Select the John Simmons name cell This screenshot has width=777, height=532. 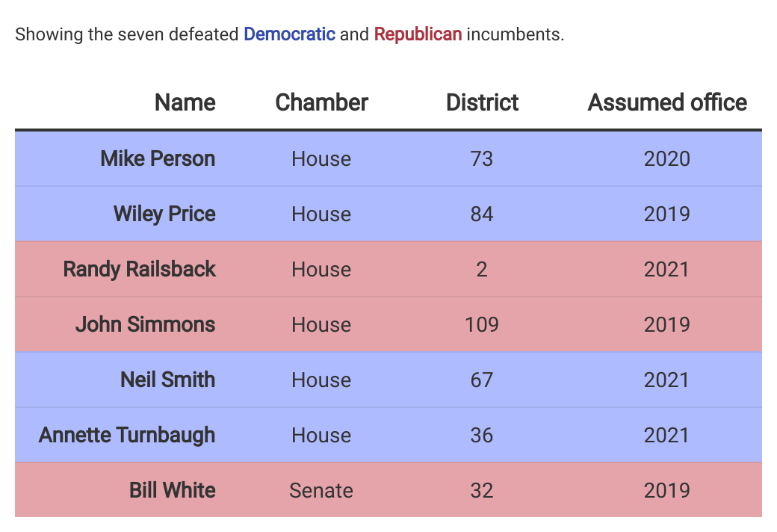coord(145,325)
